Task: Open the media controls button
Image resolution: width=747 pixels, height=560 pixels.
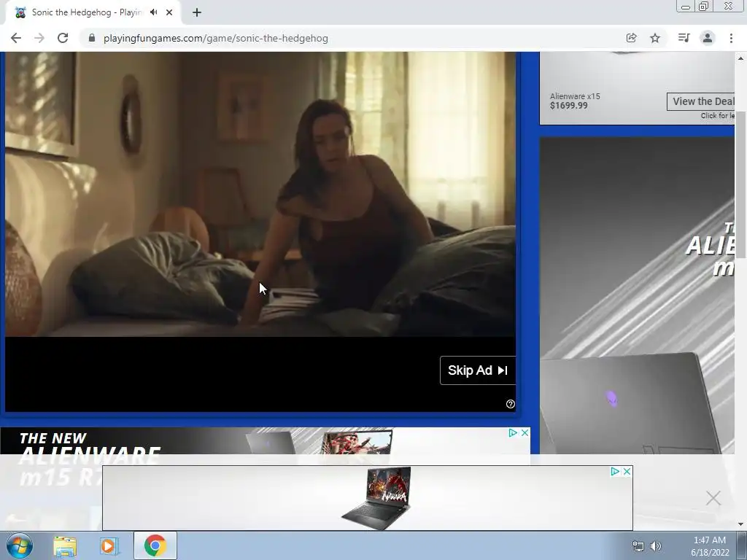Action: pyautogui.click(x=684, y=38)
